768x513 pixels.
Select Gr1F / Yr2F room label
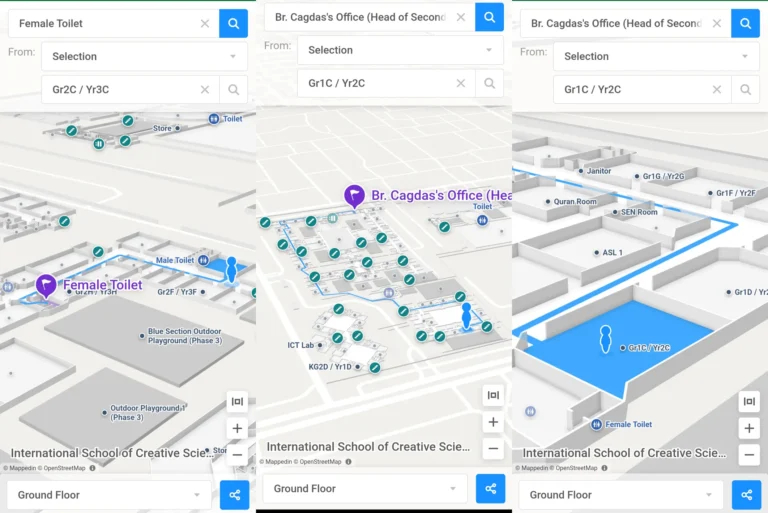[x=736, y=193]
